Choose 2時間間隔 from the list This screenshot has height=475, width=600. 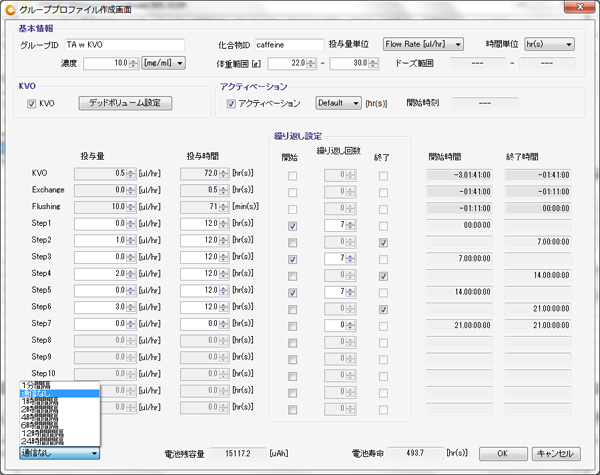point(59,409)
